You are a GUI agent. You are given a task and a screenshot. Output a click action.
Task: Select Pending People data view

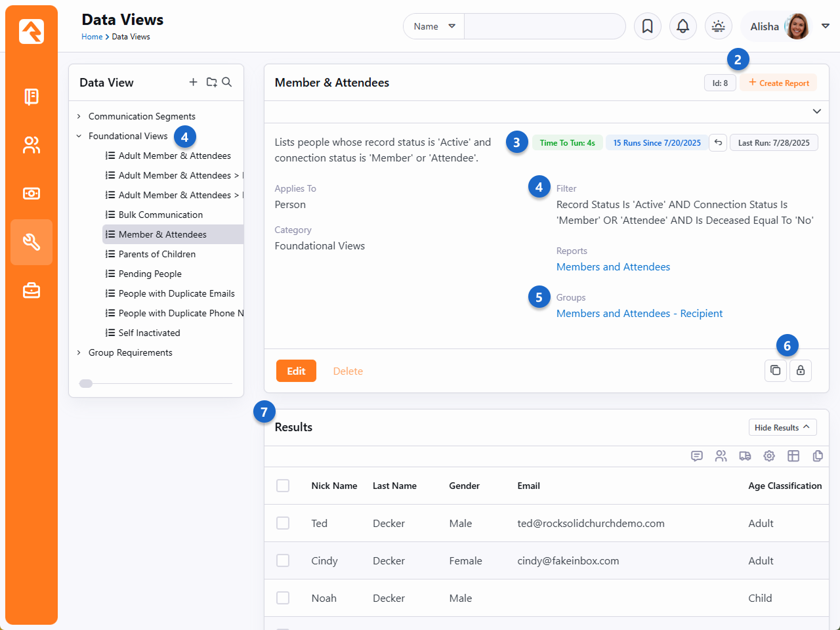coord(150,274)
